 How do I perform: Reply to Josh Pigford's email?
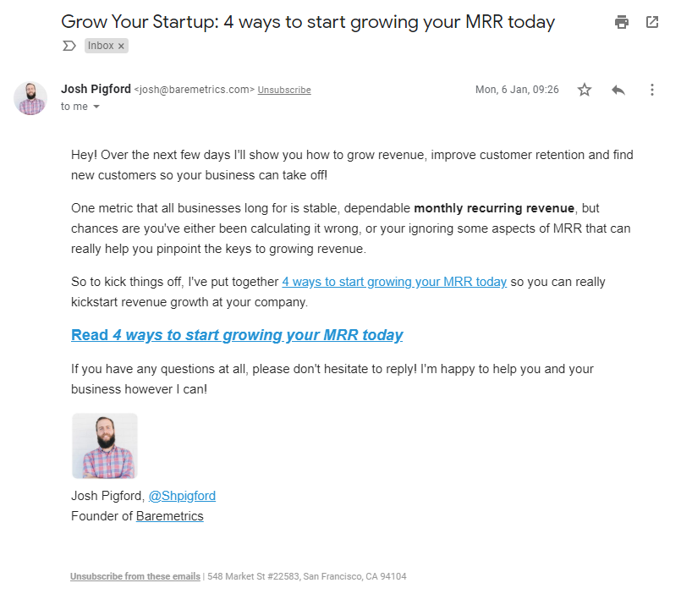618,90
